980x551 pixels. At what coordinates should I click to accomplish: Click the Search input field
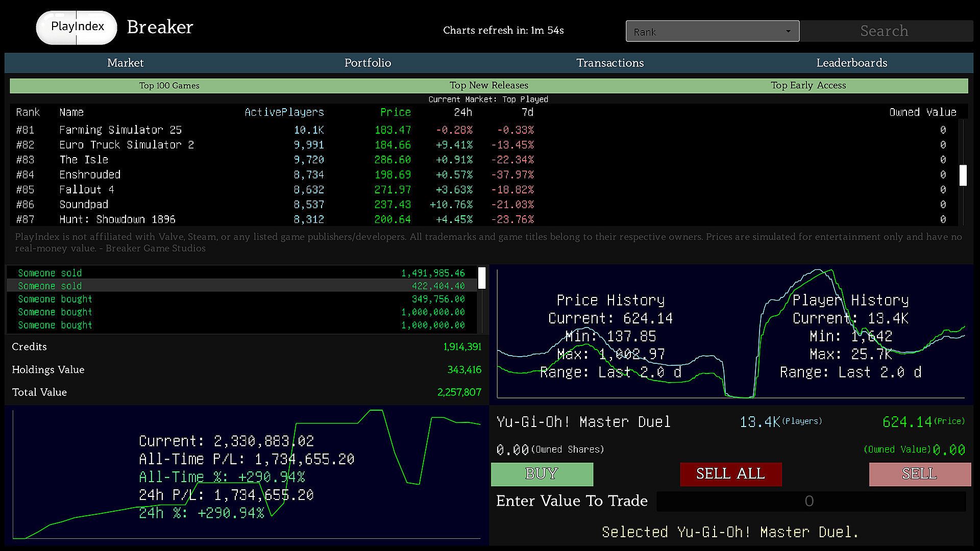[886, 31]
